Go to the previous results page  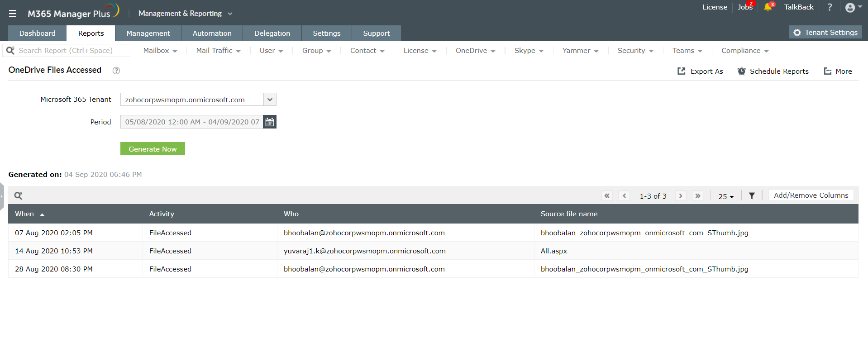624,196
